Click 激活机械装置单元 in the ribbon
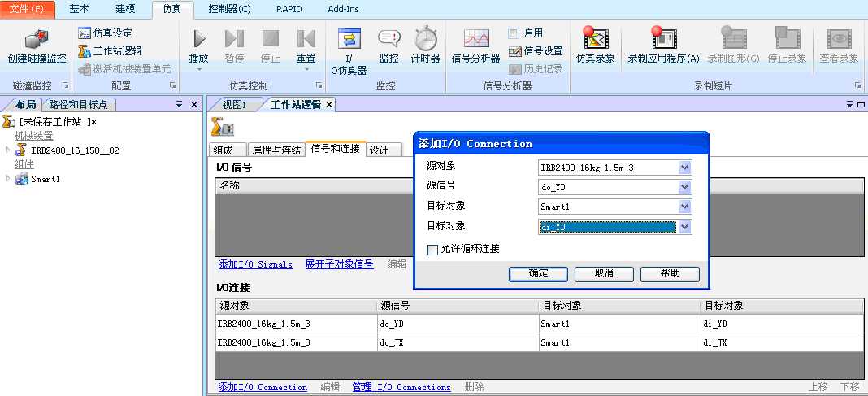This screenshot has height=396, width=868. (124, 69)
